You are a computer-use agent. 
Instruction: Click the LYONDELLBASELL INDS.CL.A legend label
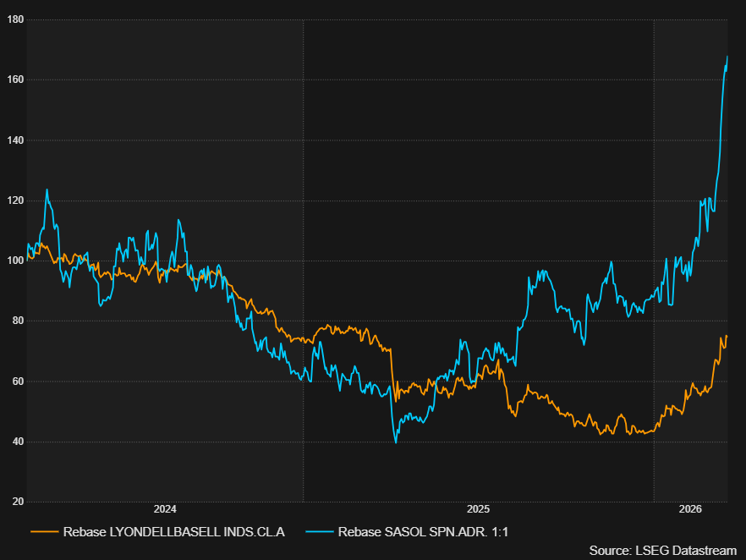(173, 532)
